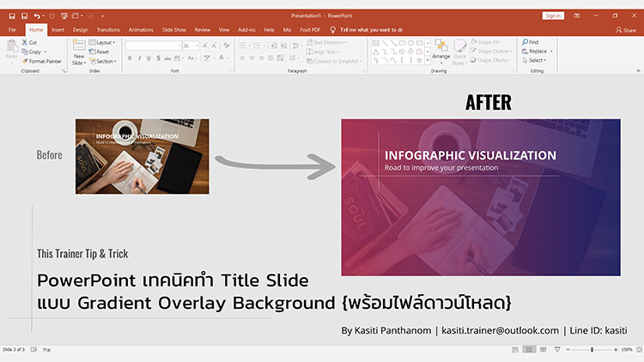Viewport: 644px width, 362px height.
Task: Start Slide Show from status bar
Action: pos(557,349)
